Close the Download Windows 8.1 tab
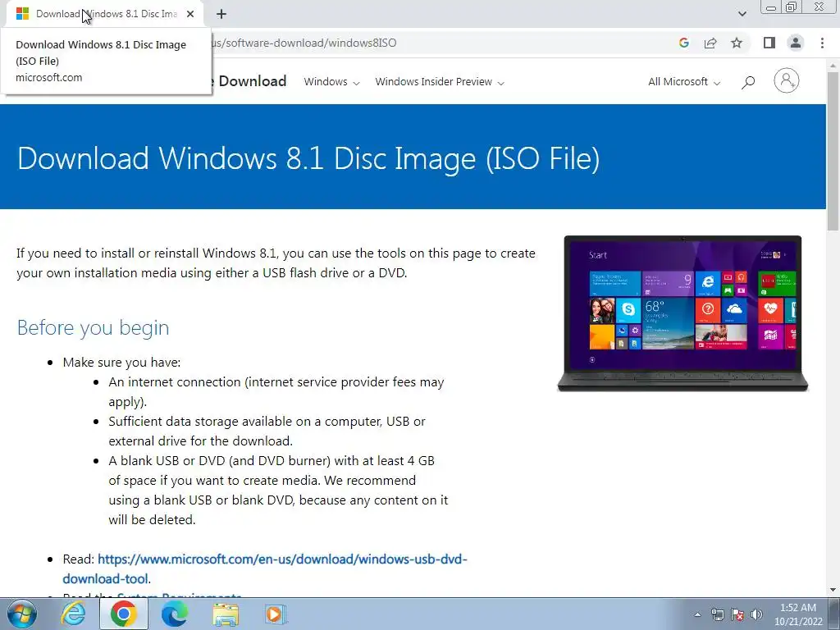The height and width of the screenshot is (630, 840). (x=190, y=14)
